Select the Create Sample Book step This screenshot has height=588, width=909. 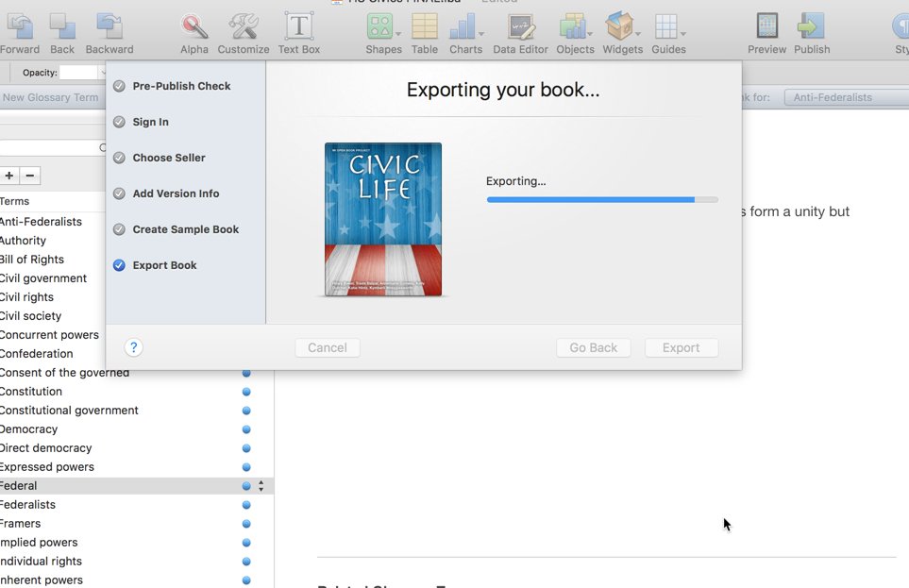click(186, 229)
